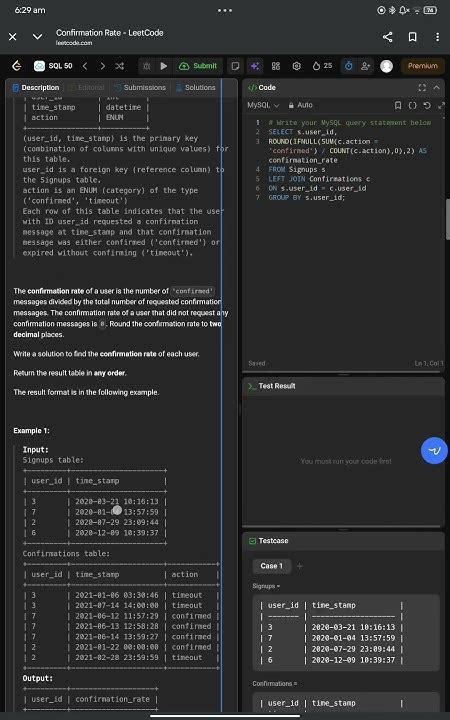This screenshot has height=720, width=450.
Task: Open the debugger bug icon
Action: (146, 66)
